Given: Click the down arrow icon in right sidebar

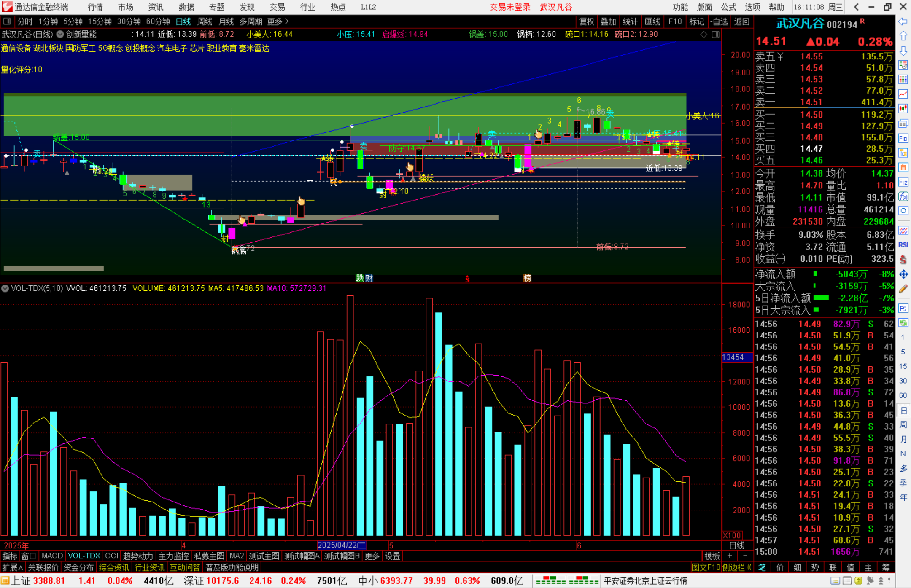Looking at the screenshot, I should point(903,51).
